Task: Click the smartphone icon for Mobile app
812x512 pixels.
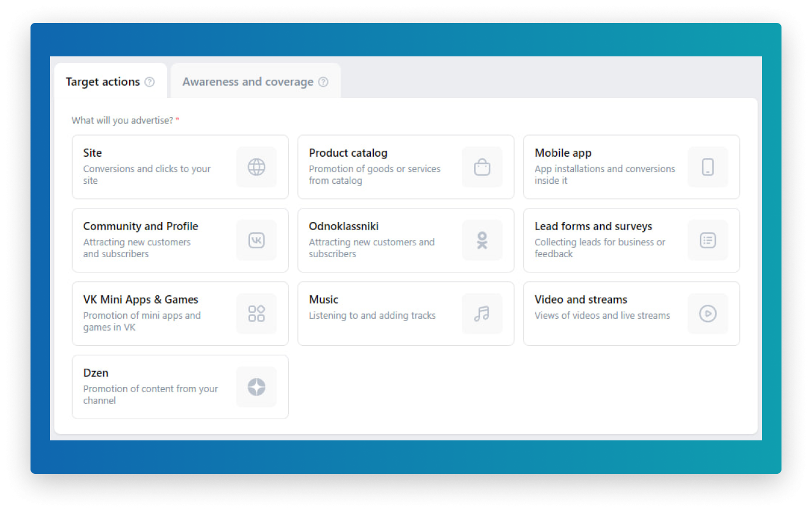Action: click(708, 167)
